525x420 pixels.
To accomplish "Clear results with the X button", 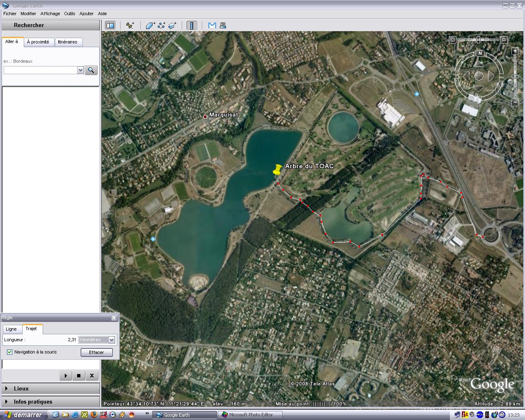I will pos(92,375).
